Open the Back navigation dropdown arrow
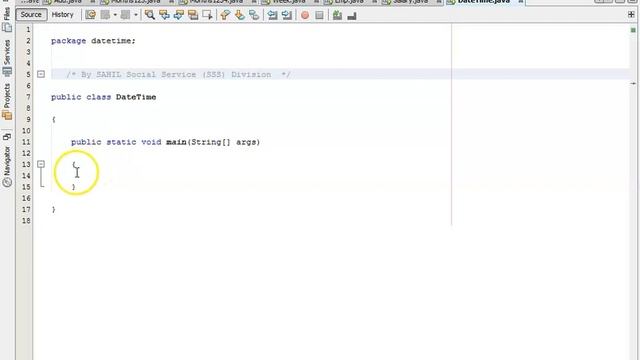The image size is (640, 360). click(x=115, y=15)
